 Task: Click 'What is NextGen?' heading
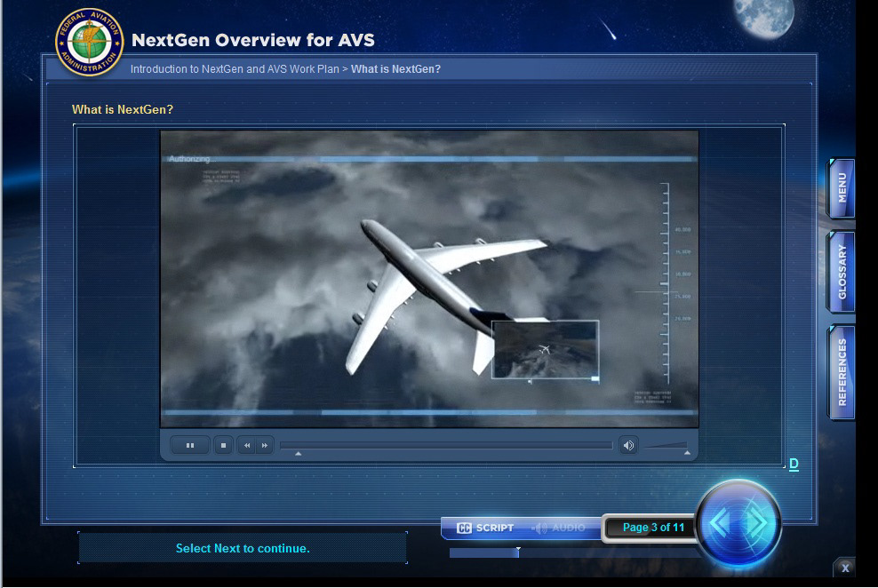click(x=123, y=109)
